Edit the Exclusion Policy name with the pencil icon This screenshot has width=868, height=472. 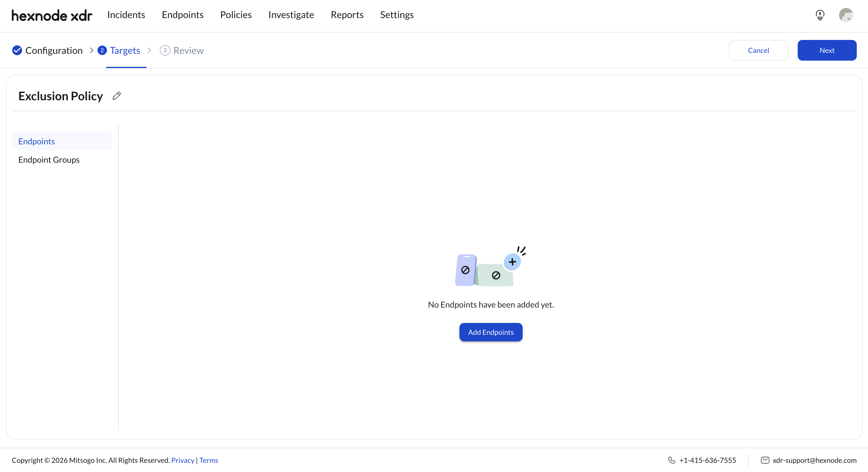117,96
